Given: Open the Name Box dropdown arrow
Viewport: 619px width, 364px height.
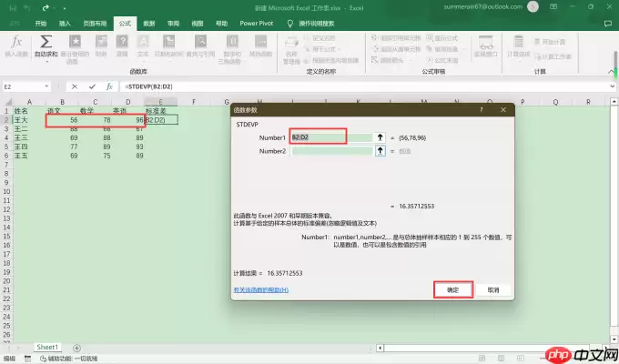Looking at the screenshot, I should point(46,86).
